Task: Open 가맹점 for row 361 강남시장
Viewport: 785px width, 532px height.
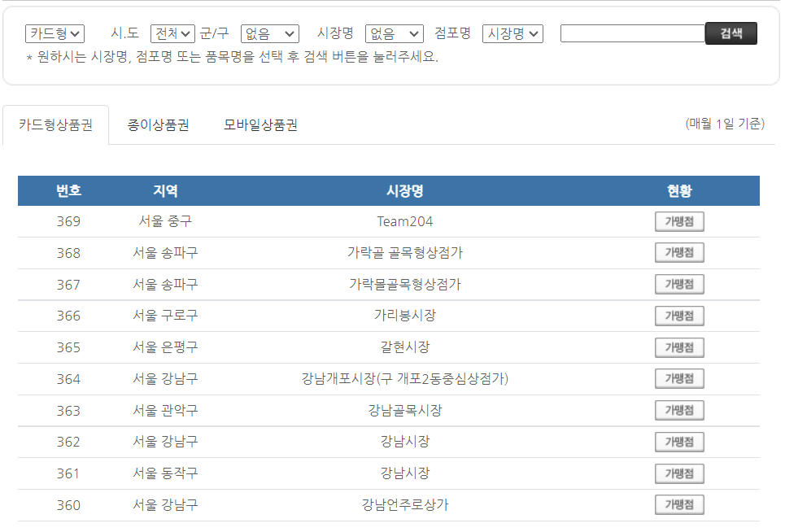Action: [x=679, y=473]
